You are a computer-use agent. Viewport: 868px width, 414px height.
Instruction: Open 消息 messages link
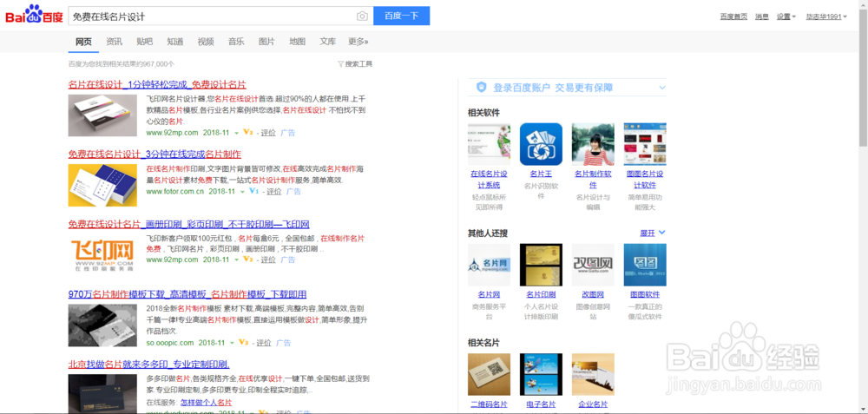click(762, 16)
